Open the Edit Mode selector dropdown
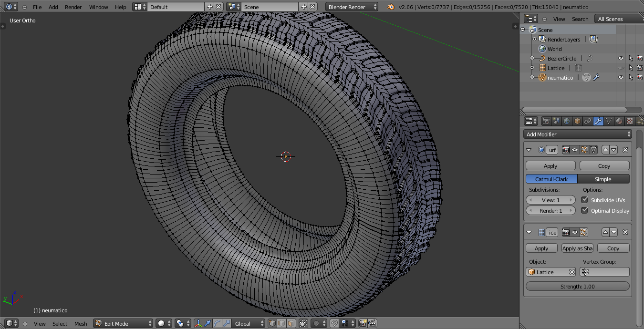The image size is (644, 329). 123,323
